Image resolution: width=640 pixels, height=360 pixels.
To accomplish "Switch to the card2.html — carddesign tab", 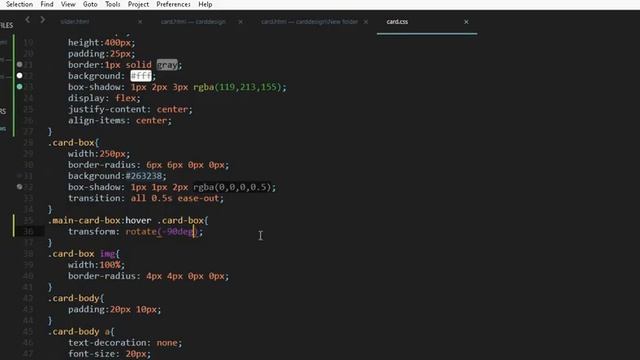I will click(193, 22).
